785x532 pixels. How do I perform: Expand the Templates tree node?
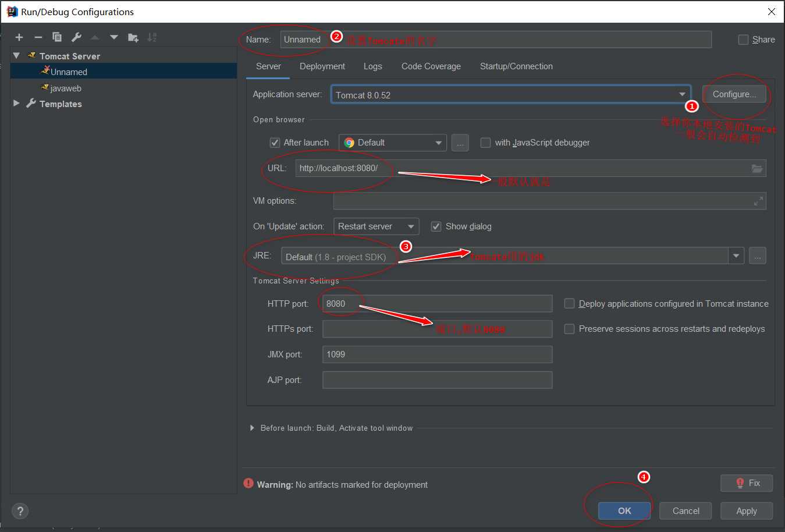(x=16, y=103)
